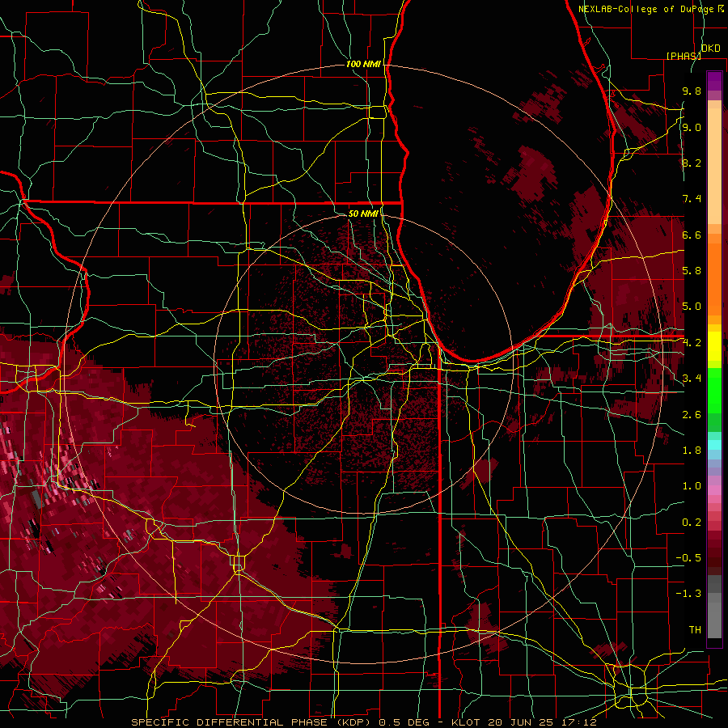Click the 1.8 scale value
728x728 pixels.
click(x=692, y=451)
